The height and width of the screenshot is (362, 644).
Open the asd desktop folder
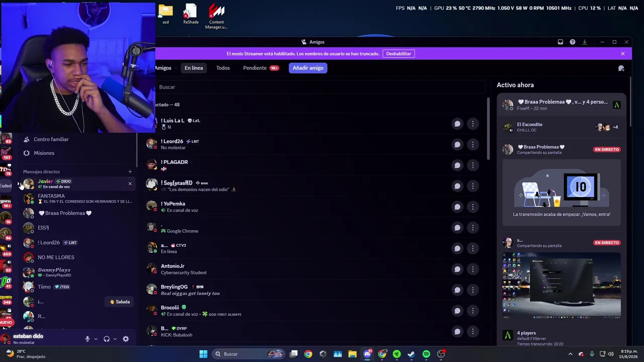[166, 15]
